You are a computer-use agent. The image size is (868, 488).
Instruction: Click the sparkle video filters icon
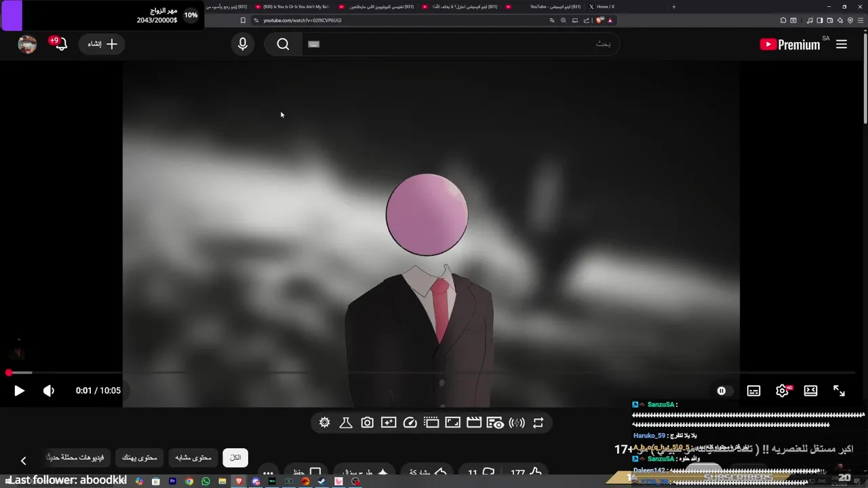(x=389, y=422)
